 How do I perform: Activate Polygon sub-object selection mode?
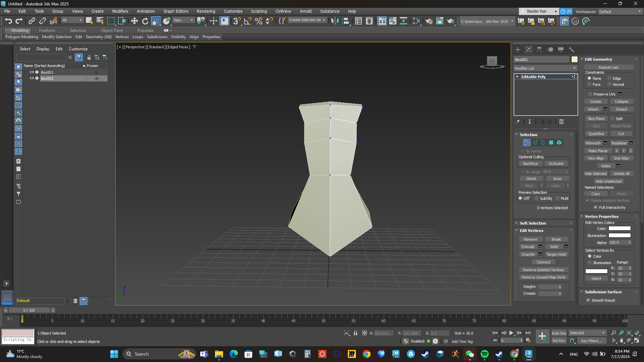click(x=551, y=143)
